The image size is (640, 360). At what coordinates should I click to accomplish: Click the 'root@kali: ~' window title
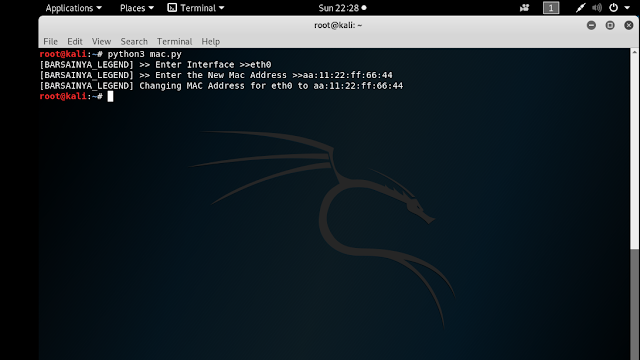(338, 25)
